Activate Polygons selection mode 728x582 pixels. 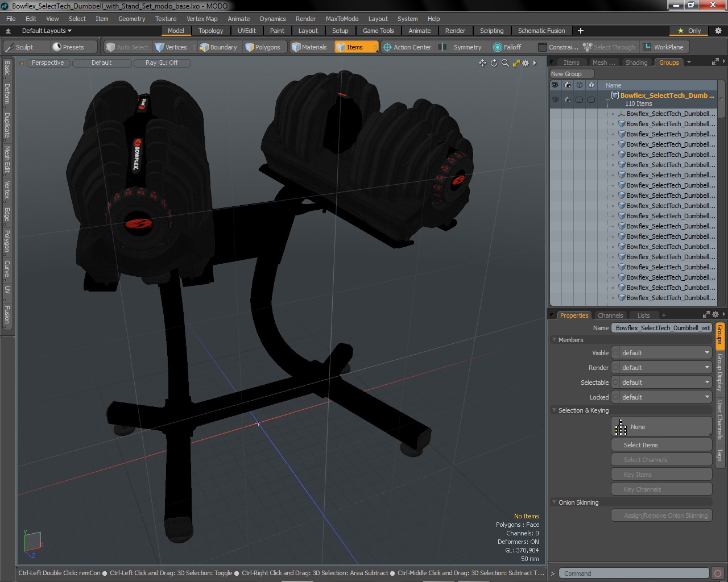263,47
